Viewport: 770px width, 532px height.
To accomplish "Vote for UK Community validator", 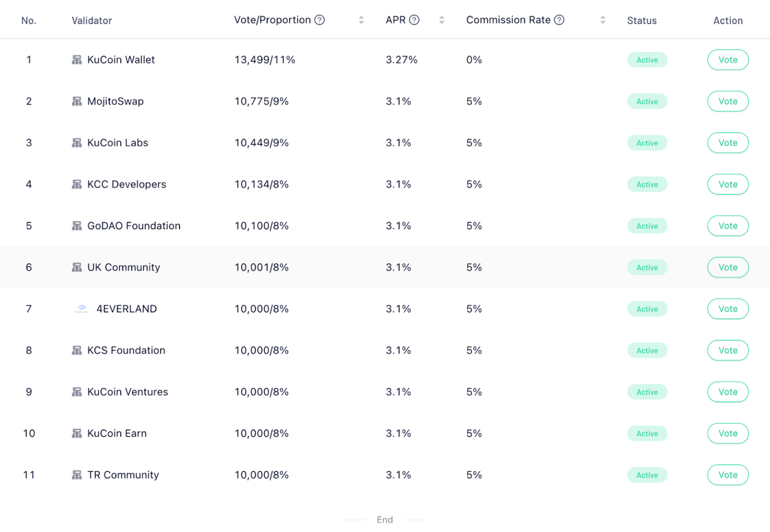I will tap(727, 267).
